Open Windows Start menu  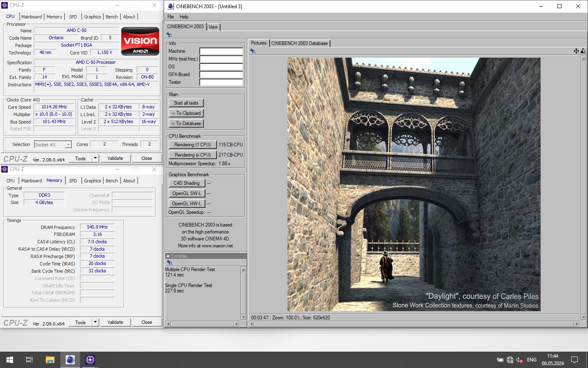point(10,360)
